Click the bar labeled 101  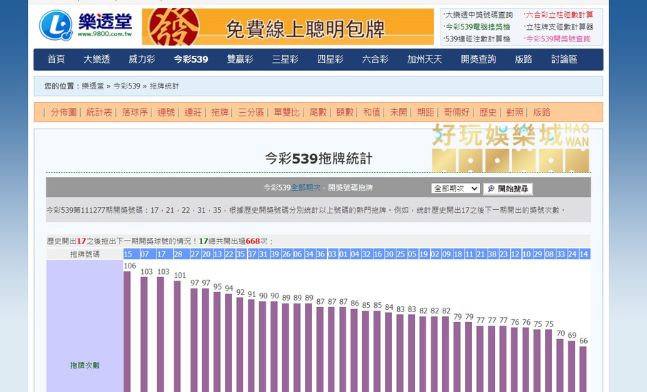click(x=177, y=336)
